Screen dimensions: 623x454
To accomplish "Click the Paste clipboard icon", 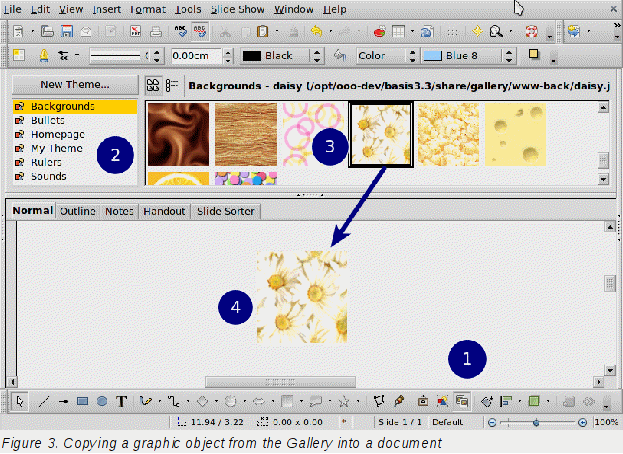I will 262,31.
